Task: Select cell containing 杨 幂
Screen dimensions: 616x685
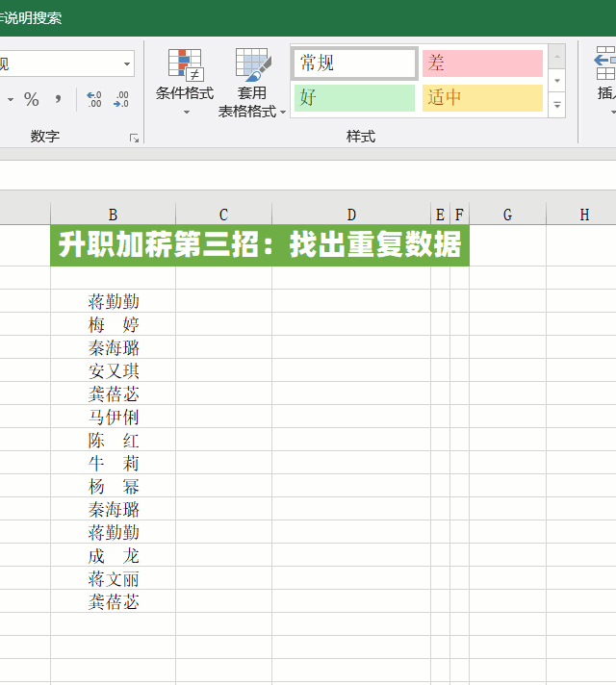Action: (114, 486)
